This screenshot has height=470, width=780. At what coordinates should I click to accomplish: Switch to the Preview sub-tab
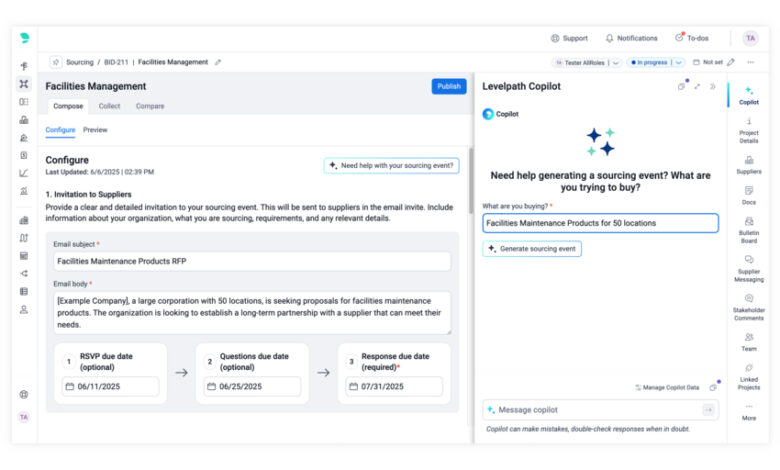(x=95, y=130)
